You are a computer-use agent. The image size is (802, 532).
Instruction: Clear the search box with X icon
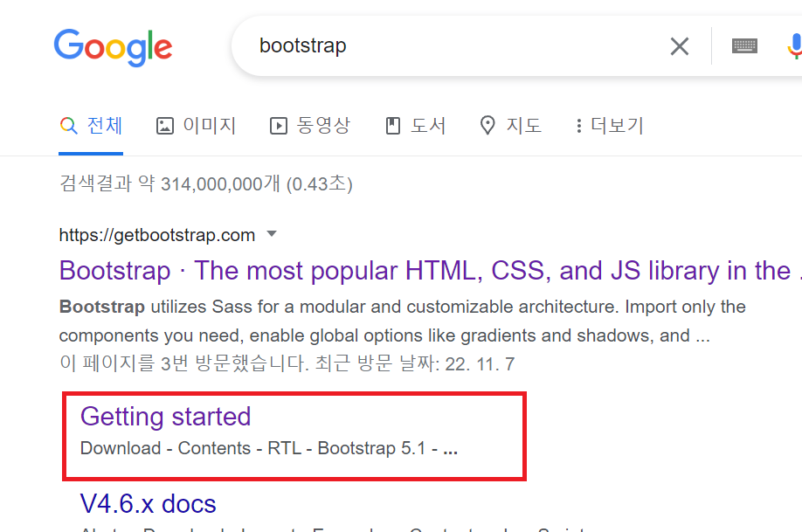click(679, 46)
